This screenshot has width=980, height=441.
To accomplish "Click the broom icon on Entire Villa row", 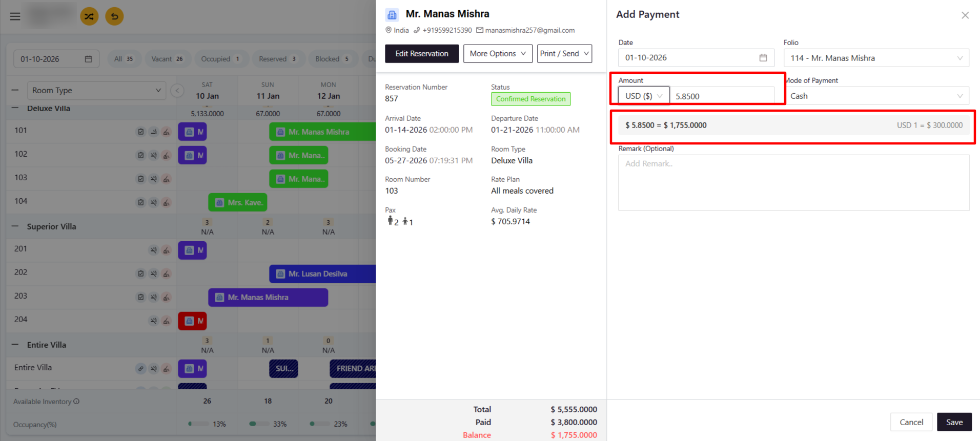I will pos(167,368).
